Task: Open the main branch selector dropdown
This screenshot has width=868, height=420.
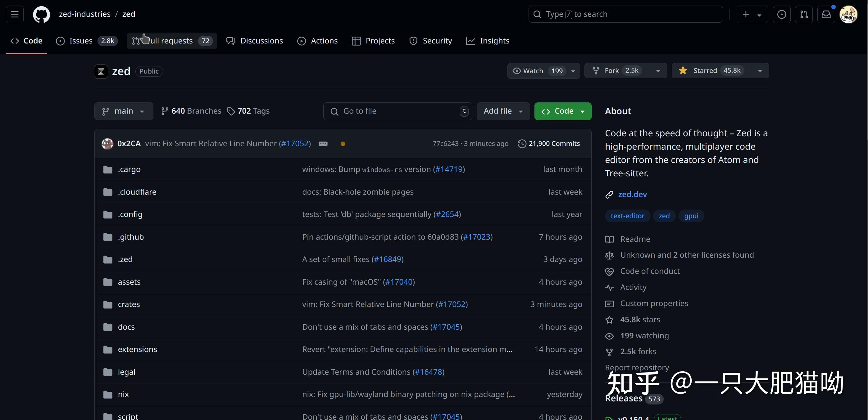Action: point(123,111)
